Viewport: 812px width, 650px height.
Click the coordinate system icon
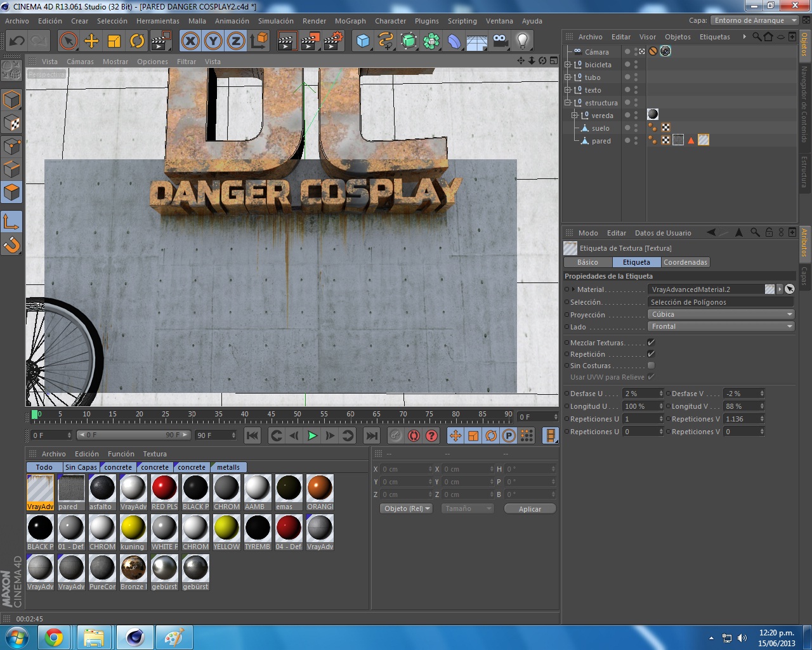[x=259, y=41]
